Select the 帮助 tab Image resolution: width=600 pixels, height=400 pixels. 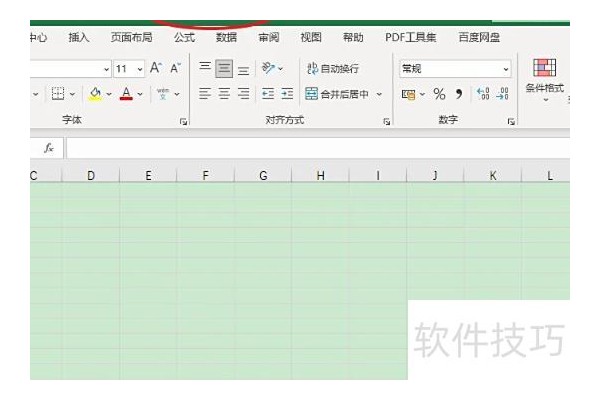pos(353,38)
